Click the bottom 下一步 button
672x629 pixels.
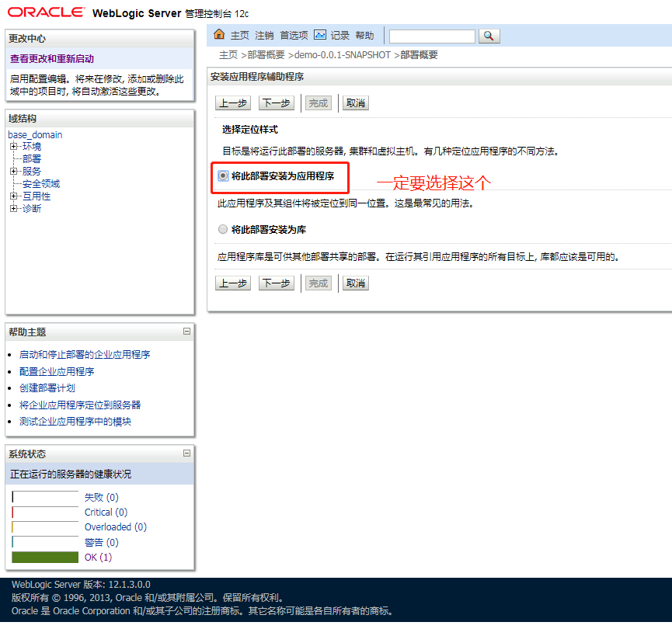[x=277, y=283]
